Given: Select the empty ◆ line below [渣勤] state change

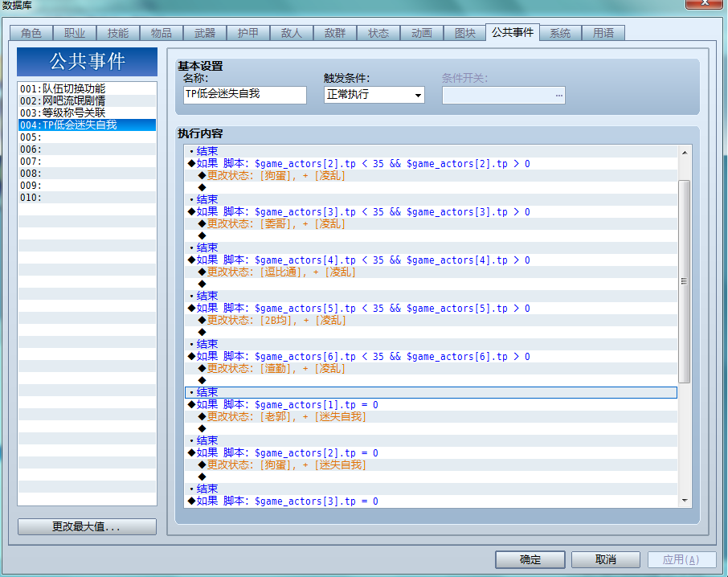Looking at the screenshot, I should [x=431, y=381].
